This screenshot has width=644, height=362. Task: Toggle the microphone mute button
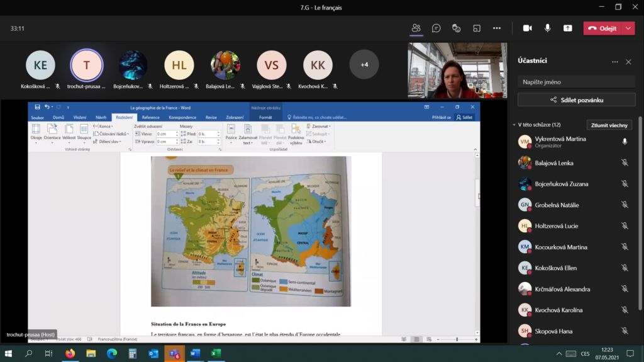point(548,28)
